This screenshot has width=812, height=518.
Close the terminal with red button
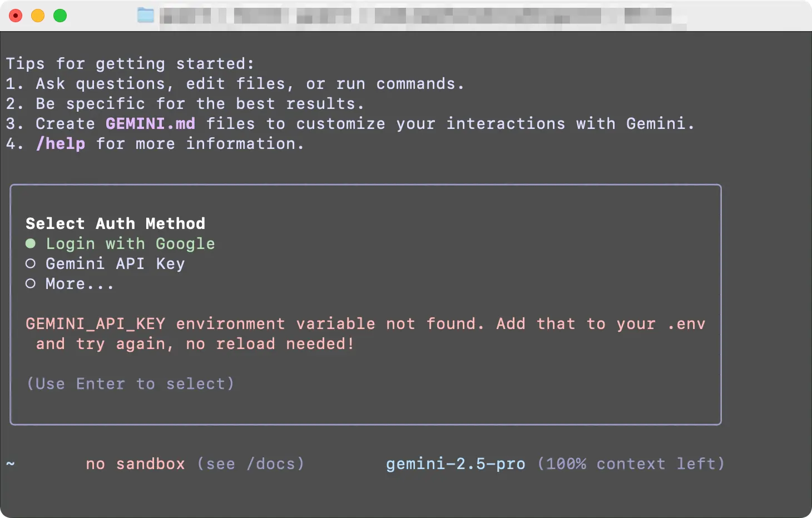coord(16,16)
